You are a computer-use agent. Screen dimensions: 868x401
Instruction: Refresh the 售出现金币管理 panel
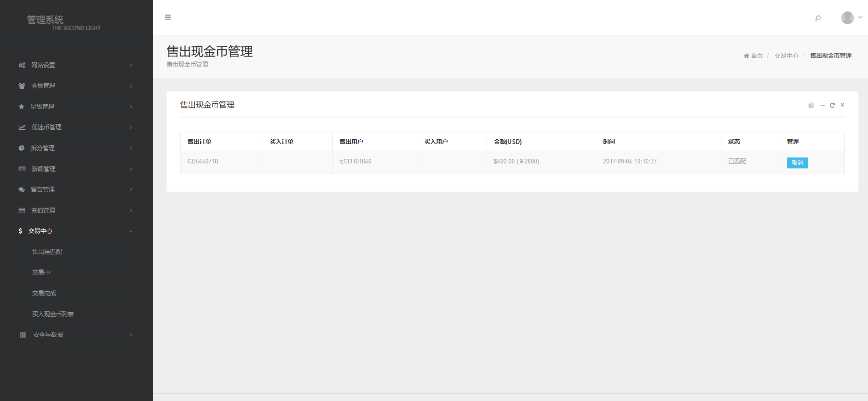click(x=832, y=105)
